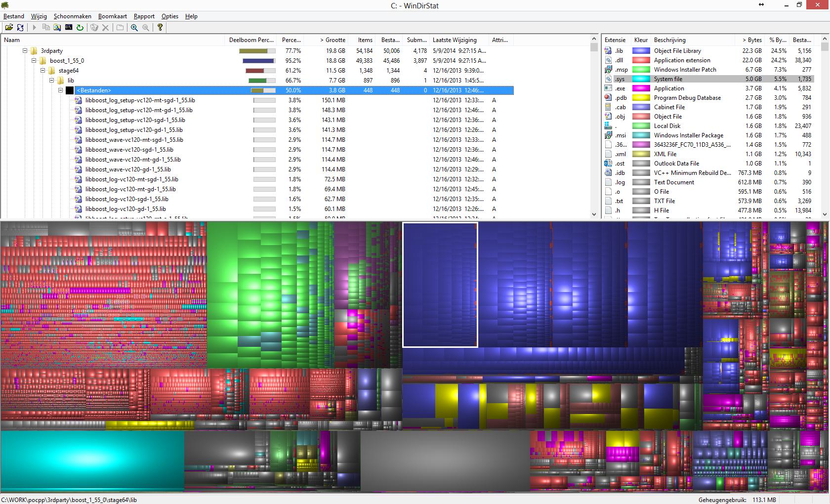This screenshot has width=830, height=504.
Task: Click the .msi installer extension icon
Action: click(608, 135)
